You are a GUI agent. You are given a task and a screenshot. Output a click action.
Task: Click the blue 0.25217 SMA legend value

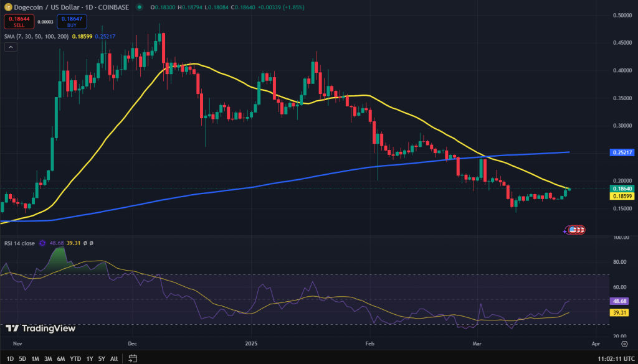[105, 36]
